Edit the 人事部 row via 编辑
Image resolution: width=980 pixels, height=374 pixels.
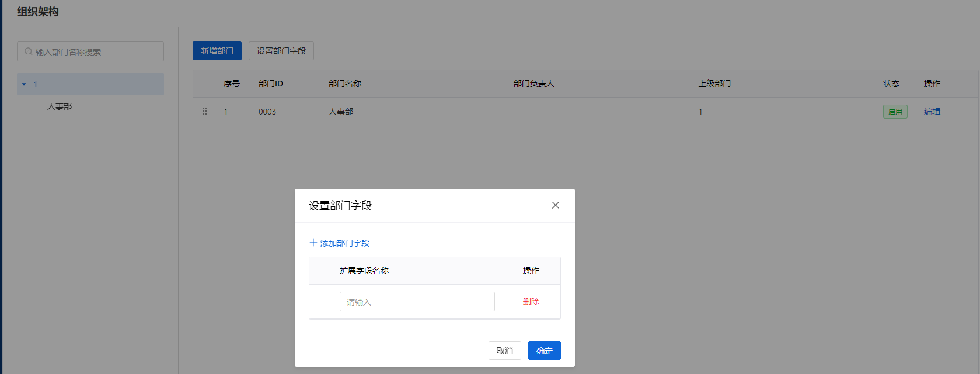(932, 112)
